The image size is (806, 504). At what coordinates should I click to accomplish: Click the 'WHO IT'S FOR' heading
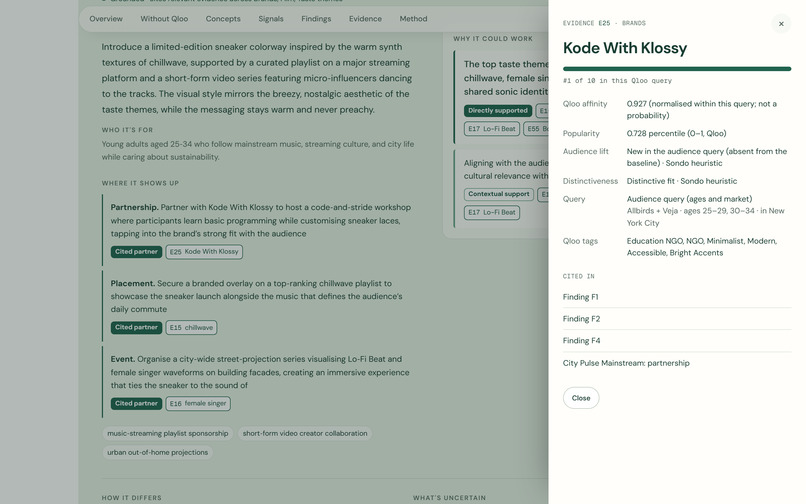[127, 130]
